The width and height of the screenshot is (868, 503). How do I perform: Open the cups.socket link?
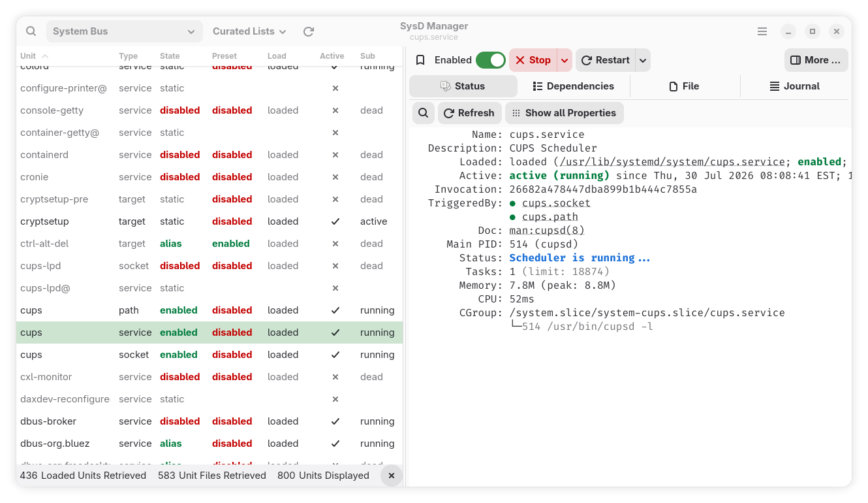click(556, 203)
